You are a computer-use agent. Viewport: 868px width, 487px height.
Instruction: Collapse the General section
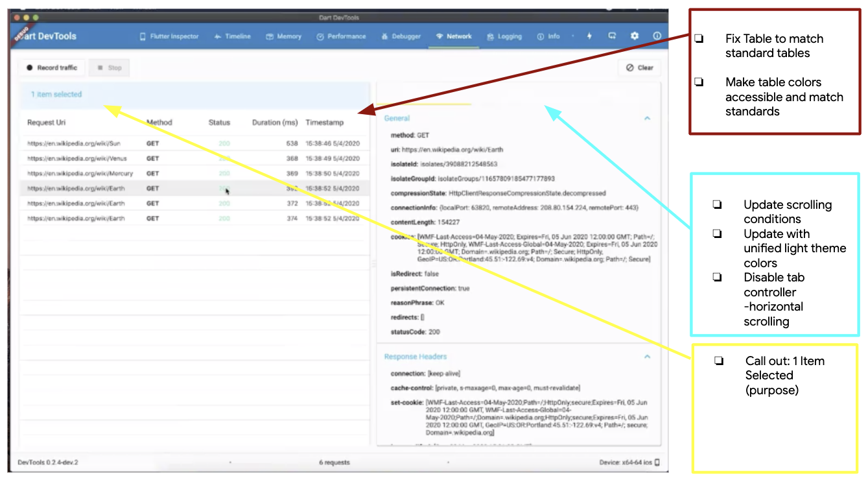click(x=647, y=118)
